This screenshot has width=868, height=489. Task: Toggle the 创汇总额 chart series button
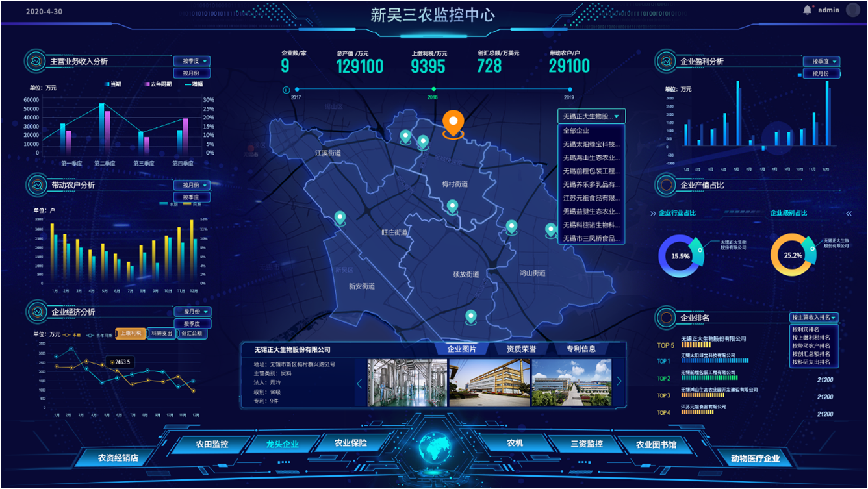coord(191,333)
